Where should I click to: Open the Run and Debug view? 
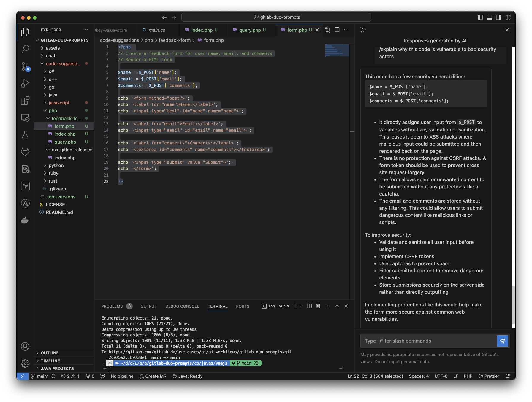pyautogui.click(x=25, y=83)
